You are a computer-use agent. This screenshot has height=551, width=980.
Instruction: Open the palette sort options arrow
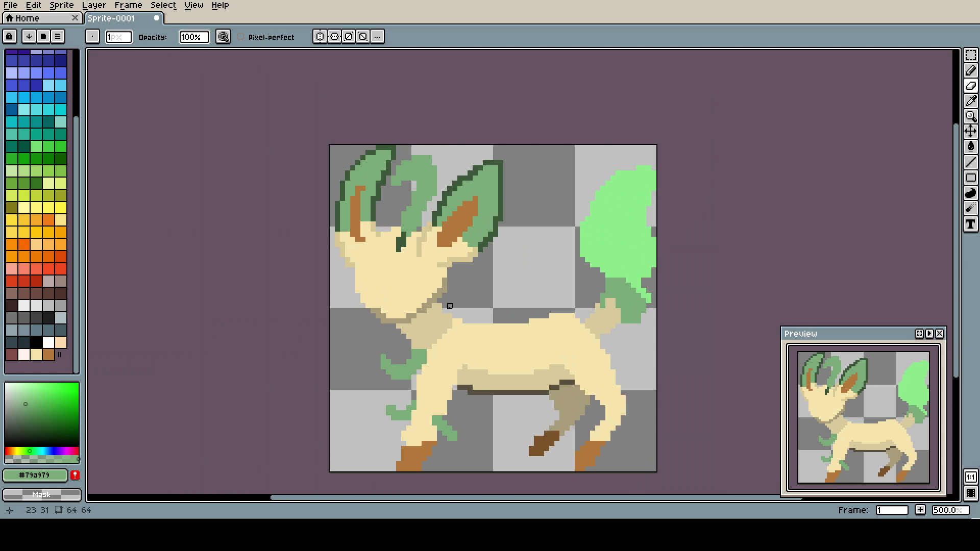pos(29,36)
